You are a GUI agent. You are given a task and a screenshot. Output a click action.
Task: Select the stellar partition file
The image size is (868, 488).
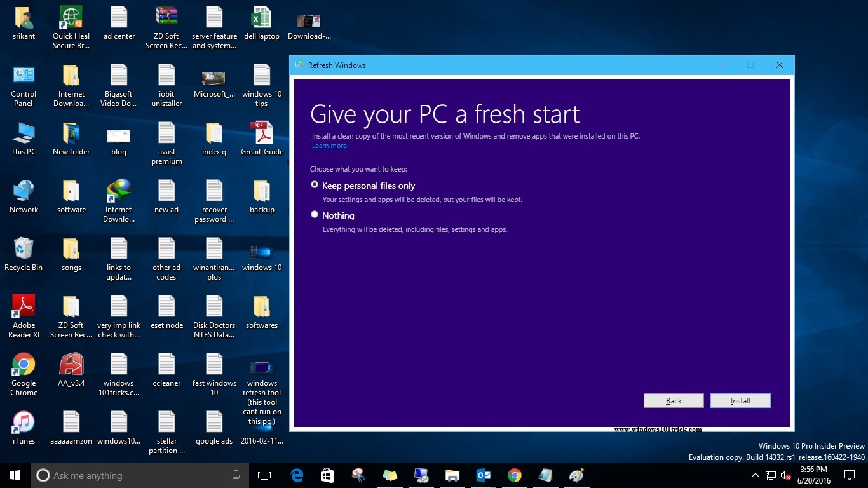coord(166,433)
